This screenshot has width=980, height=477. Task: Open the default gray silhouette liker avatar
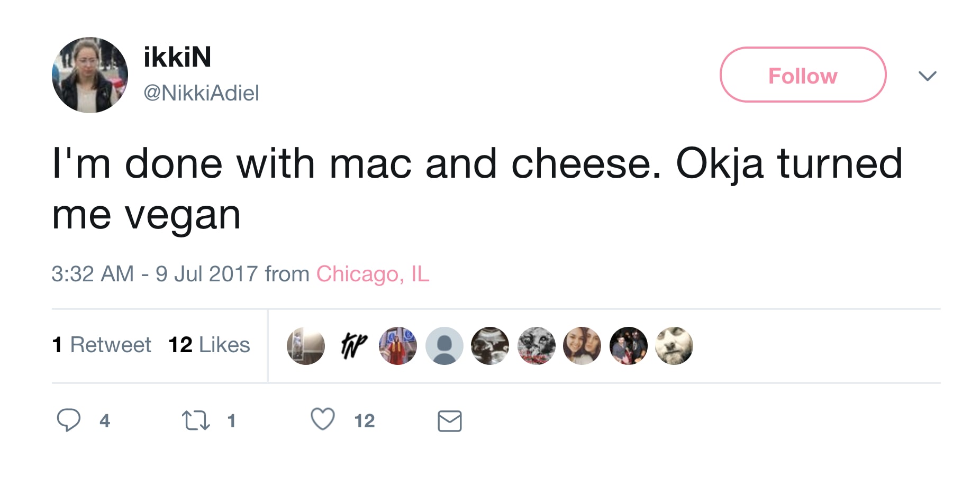(444, 346)
